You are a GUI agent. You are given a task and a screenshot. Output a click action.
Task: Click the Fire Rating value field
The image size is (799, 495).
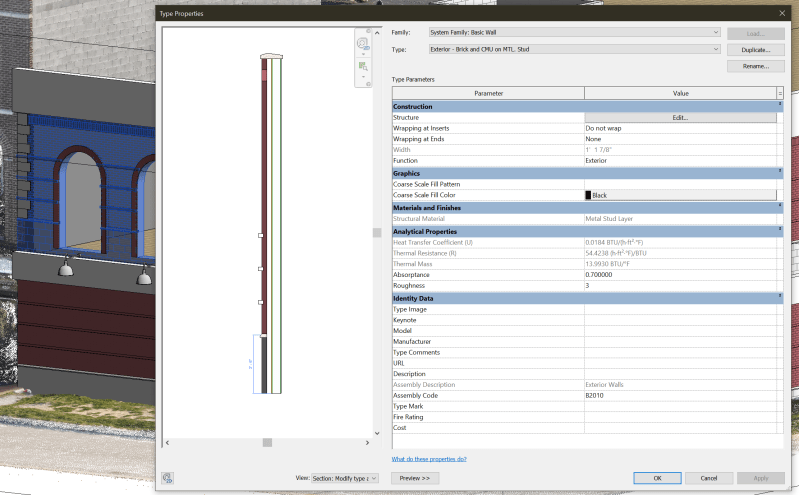(680, 417)
